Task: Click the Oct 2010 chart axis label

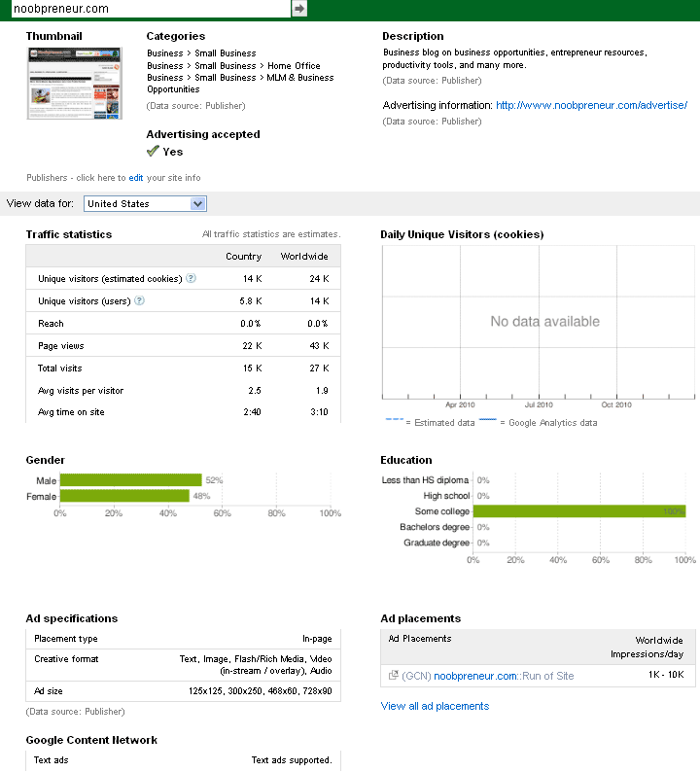Action: [x=616, y=404]
